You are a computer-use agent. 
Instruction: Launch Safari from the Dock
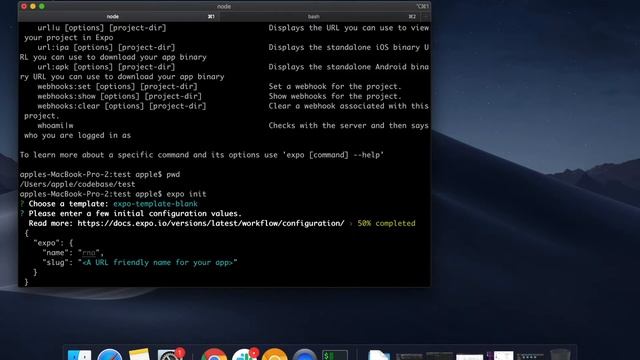[109, 354]
